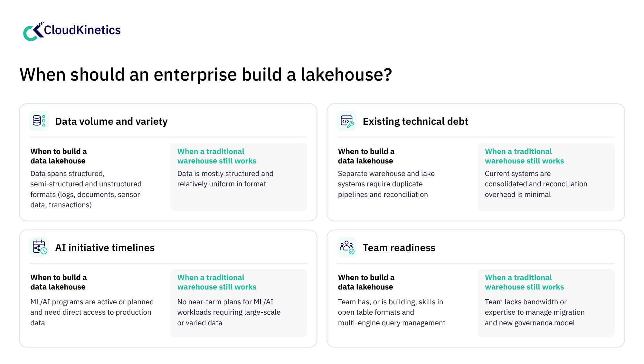644x364 pixels.
Task: Click 'Team lacks bandwidth or expertise' paragraph
Action: [535, 312]
